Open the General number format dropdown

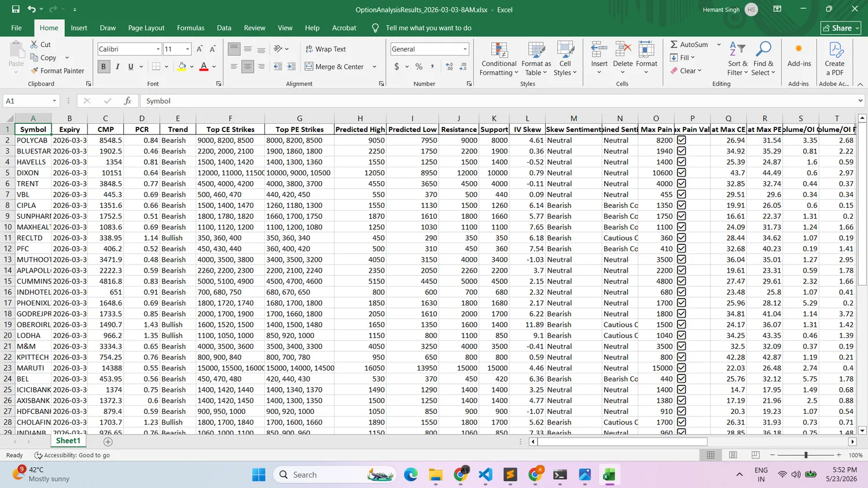[x=465, y=49]
